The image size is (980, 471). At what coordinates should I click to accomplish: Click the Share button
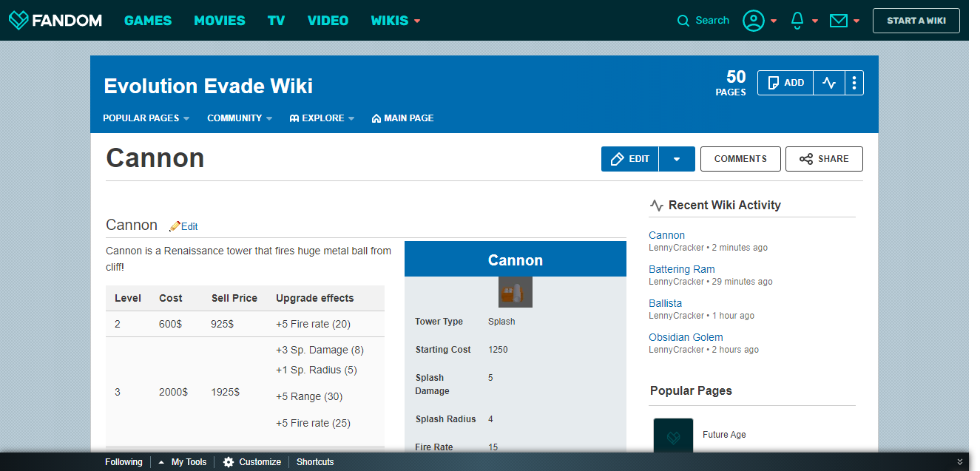[824, 159]
